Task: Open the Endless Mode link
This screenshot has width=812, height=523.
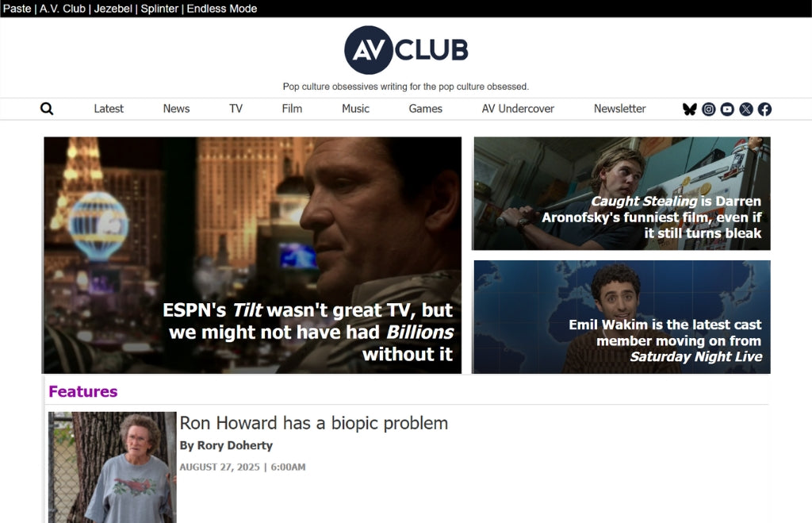Action: tap(222, 9)
